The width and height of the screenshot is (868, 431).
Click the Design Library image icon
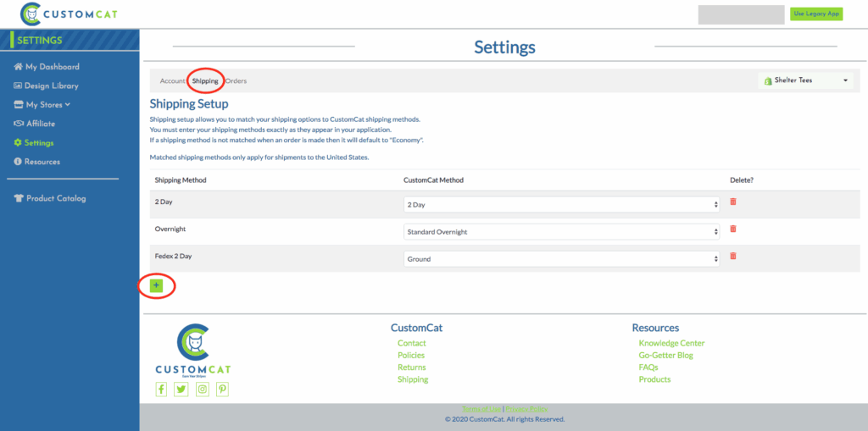click(x=18, y=86)
